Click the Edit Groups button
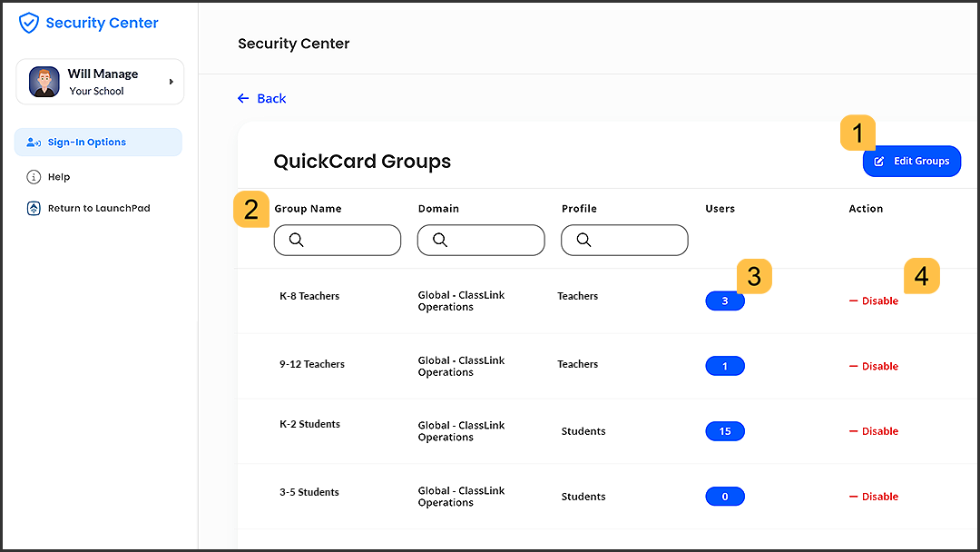The image size is (980, 552). (x=911, y=161)
